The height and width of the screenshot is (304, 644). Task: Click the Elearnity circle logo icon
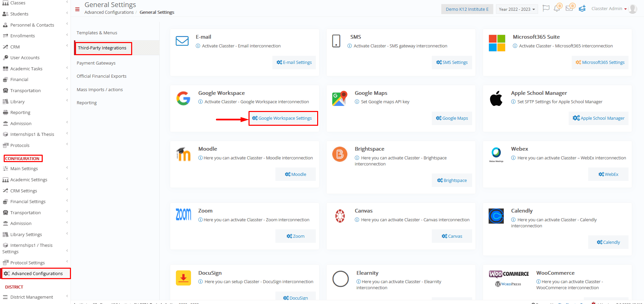tap(340, 279)
